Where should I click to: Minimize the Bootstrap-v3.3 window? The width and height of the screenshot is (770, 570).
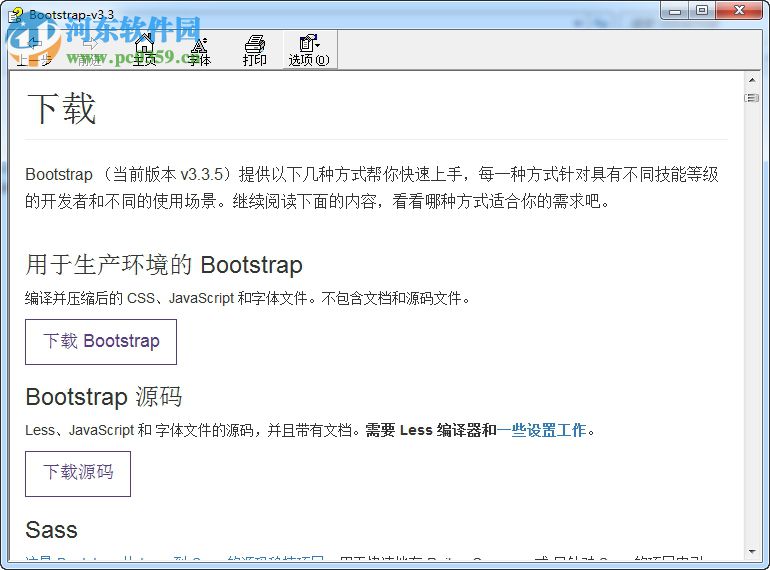click(x=675, y=11)
